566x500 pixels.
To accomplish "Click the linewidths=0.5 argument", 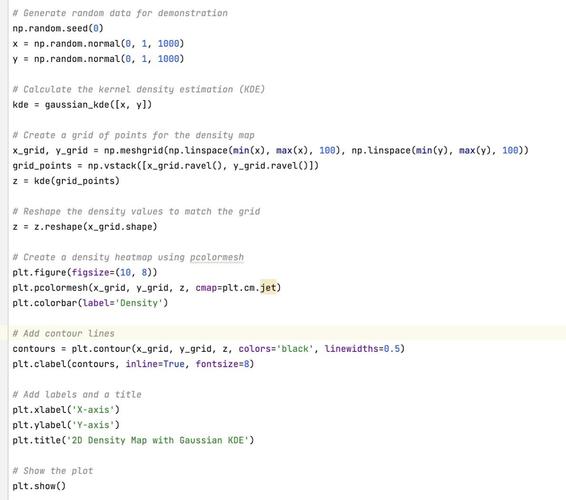I will (362, 349).
